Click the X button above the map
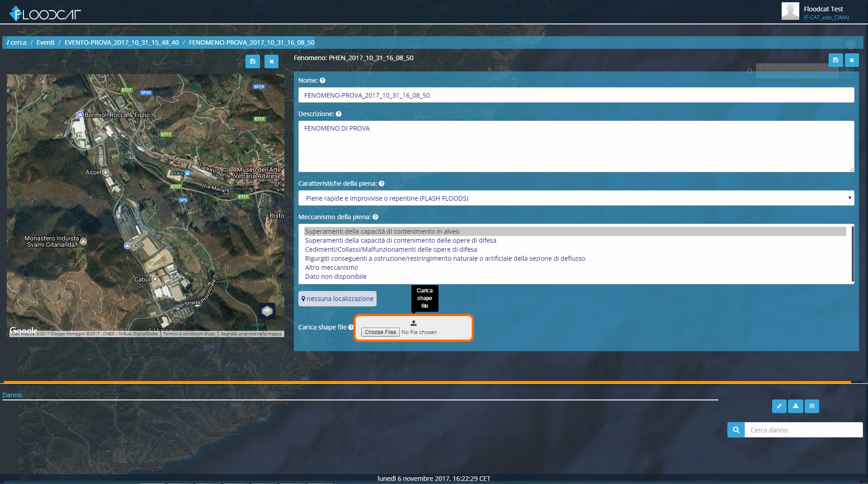Viewport: 868px width, 484px height. 271,61
